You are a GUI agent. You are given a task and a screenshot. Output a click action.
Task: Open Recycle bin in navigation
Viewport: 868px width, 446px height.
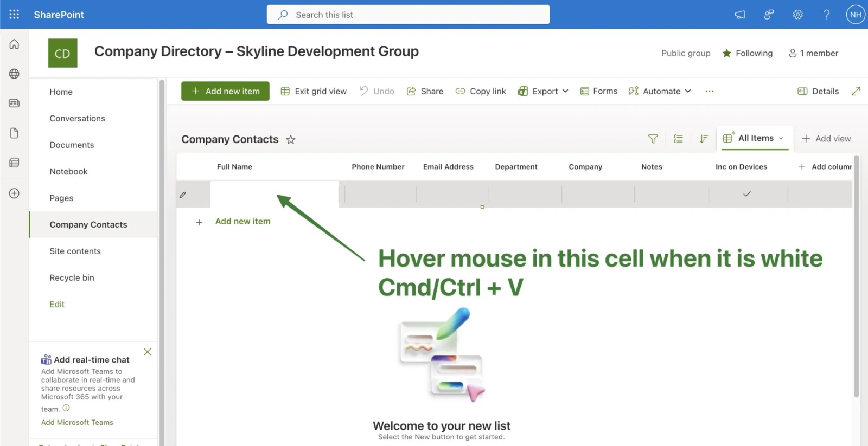pyautogui.click(x=72, y=277)
